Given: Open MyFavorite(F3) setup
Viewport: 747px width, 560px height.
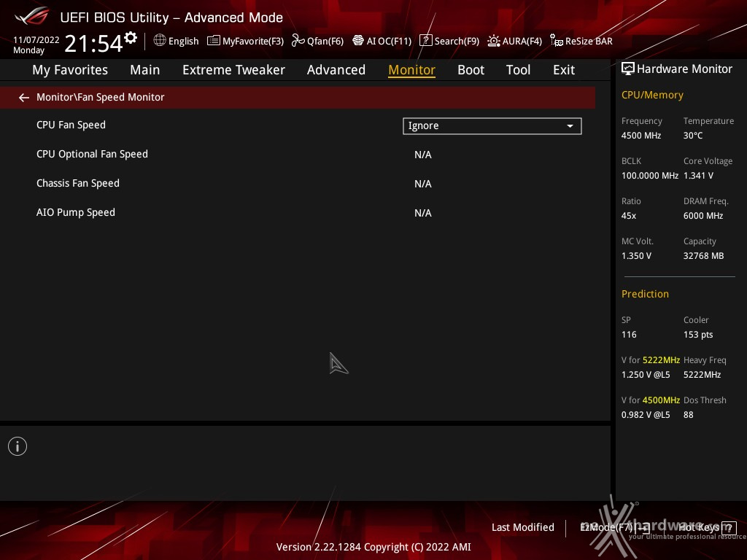Looking at the screenshot, I should tap(253, 41).
